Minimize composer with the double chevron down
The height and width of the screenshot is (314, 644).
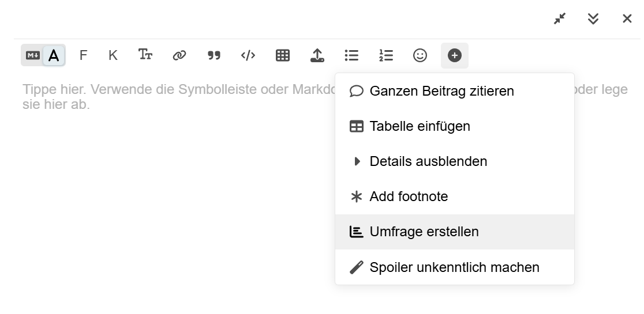(593, 19)
